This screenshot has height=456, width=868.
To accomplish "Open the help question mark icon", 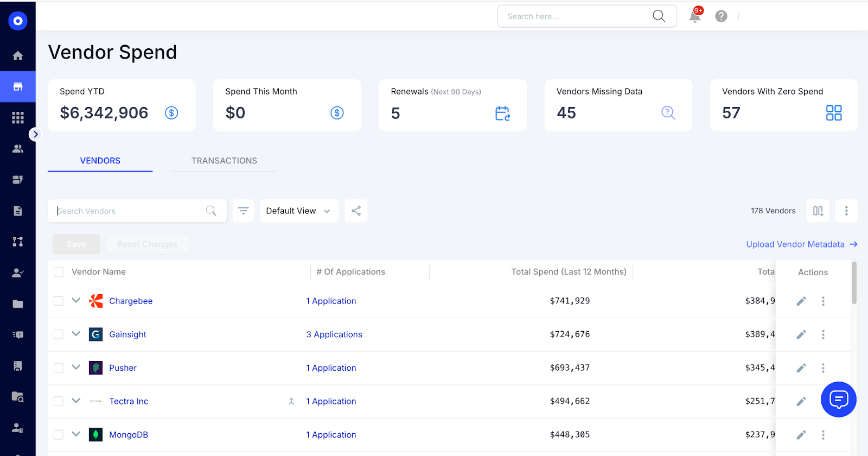I will (x=721, y=16).
